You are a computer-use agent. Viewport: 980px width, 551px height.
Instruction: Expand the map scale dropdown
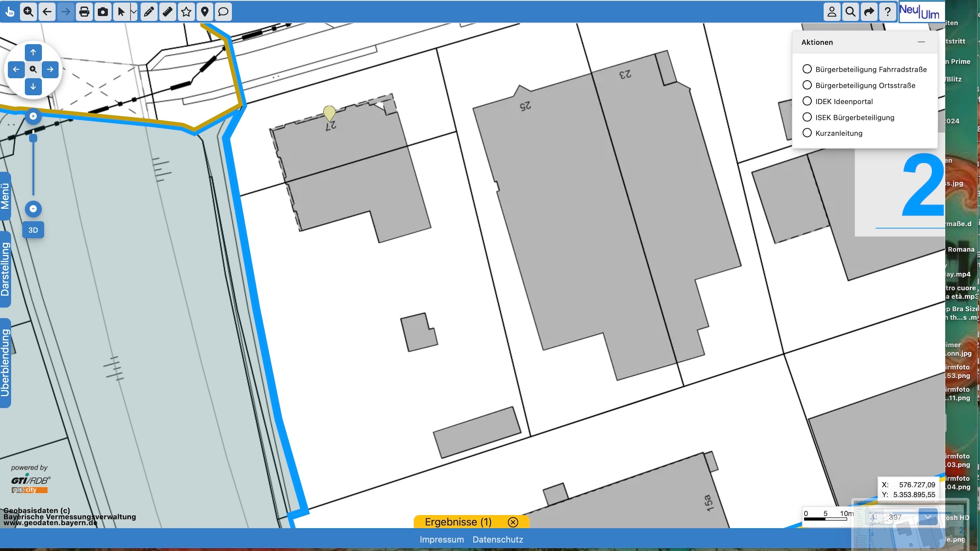point(928,517)
